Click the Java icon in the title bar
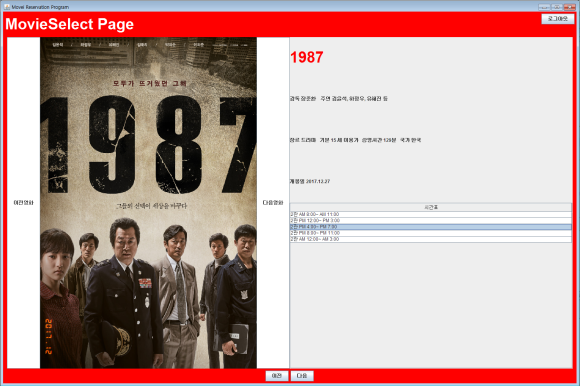The image size is (580, 386). (x=7, y=7)
